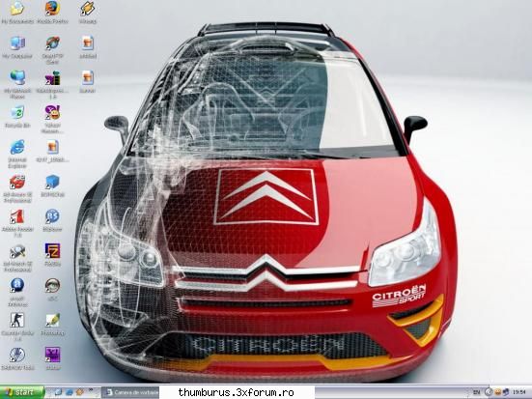Screen dimensions: 532x399
Task: Open the Ad-Aware SE lips icon
Action: (17, 182)
